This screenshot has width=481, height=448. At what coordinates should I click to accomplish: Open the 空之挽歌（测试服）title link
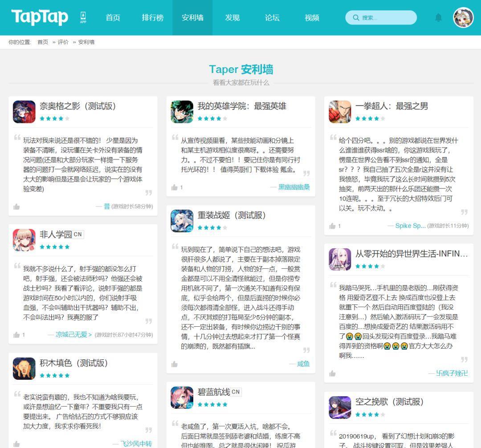coord(390,402)
